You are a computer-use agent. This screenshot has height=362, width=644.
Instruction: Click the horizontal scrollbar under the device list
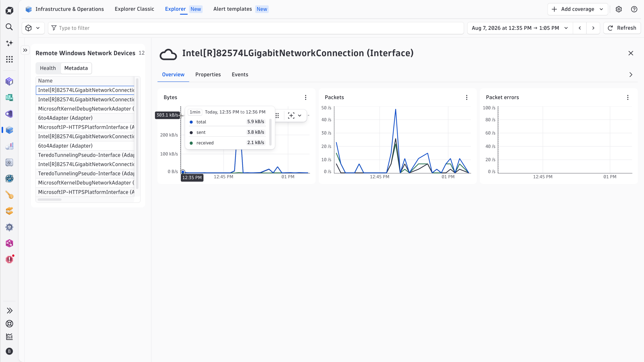tap(49, 199)
